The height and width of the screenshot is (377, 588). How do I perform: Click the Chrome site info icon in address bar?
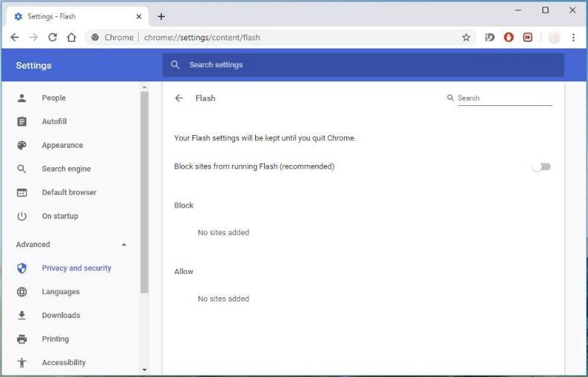[x=96, y=37]
